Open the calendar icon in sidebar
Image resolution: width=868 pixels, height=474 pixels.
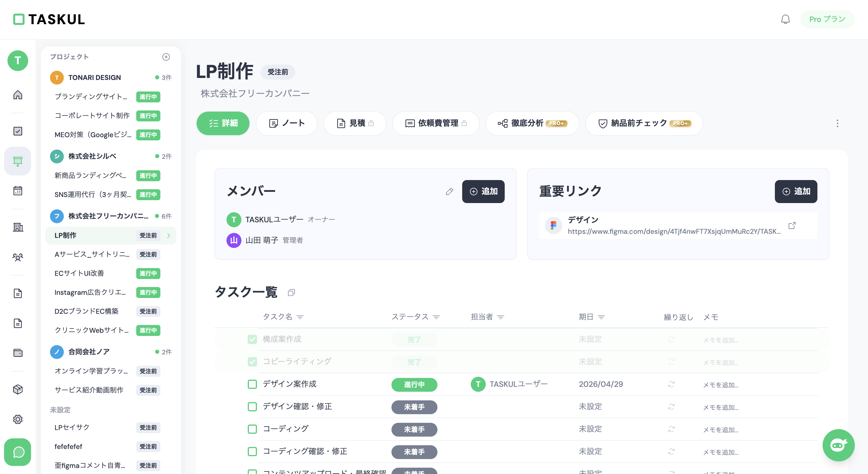tap(18, 190)
